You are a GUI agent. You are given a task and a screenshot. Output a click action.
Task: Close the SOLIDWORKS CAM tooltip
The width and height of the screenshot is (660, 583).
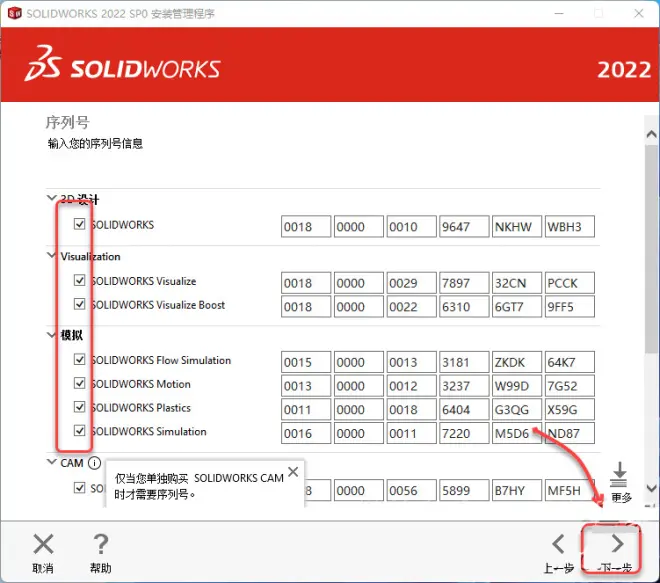pos(293,472)
